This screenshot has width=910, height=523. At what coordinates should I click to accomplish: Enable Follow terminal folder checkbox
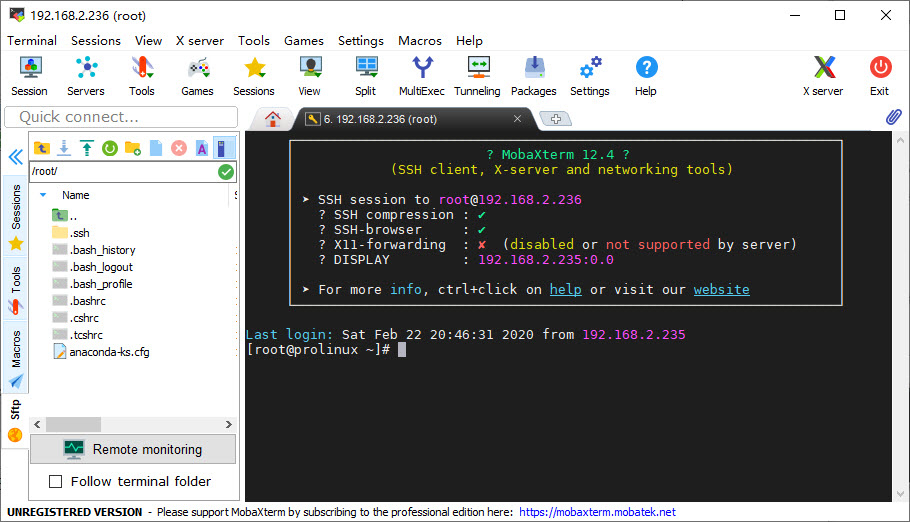56,482
